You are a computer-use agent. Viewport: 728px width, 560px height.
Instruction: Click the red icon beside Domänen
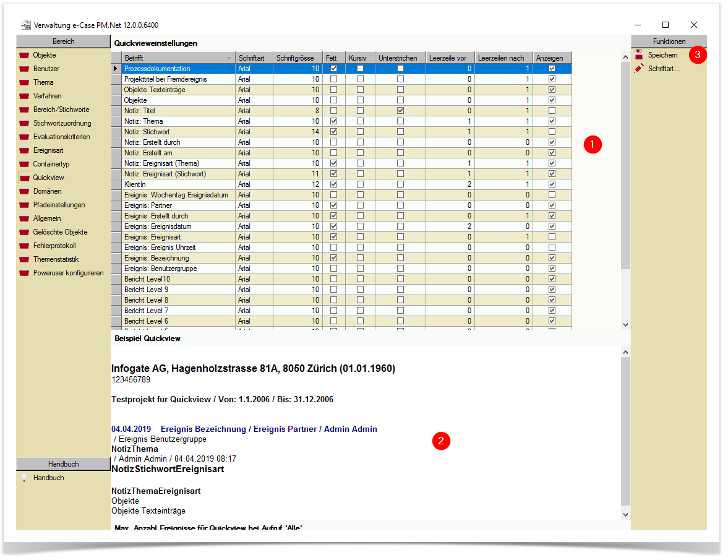[24, 191]
